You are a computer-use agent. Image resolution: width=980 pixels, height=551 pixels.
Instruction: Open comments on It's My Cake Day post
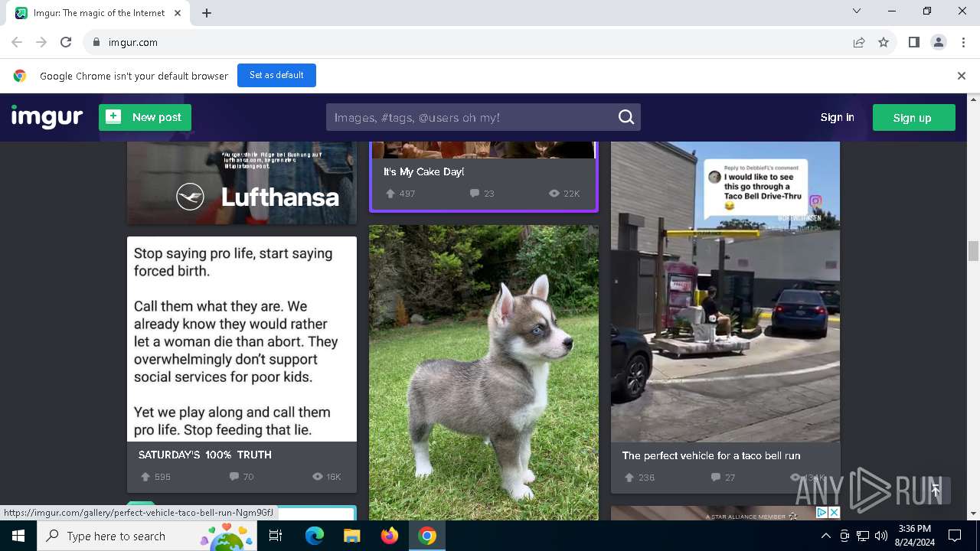[x=475, y=194]
